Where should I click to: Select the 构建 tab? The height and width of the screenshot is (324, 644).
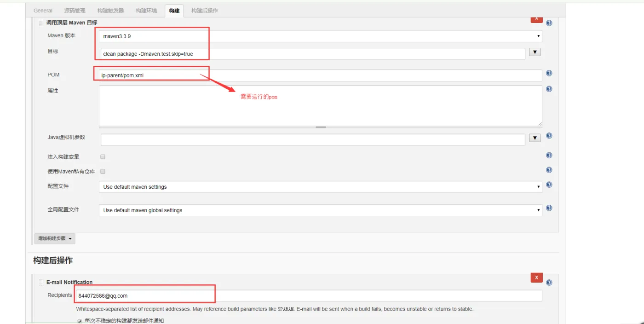tap(174, 11)
